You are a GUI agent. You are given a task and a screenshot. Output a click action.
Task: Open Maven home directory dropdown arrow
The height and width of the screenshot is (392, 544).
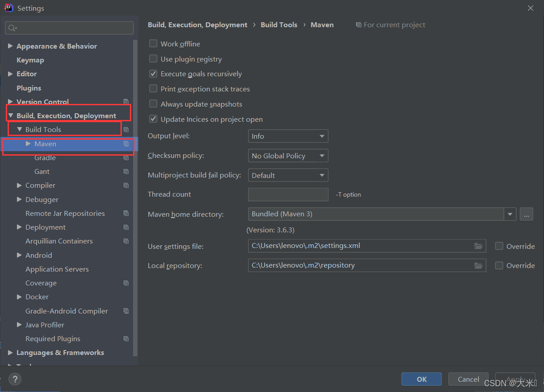(x=510, y=214)
